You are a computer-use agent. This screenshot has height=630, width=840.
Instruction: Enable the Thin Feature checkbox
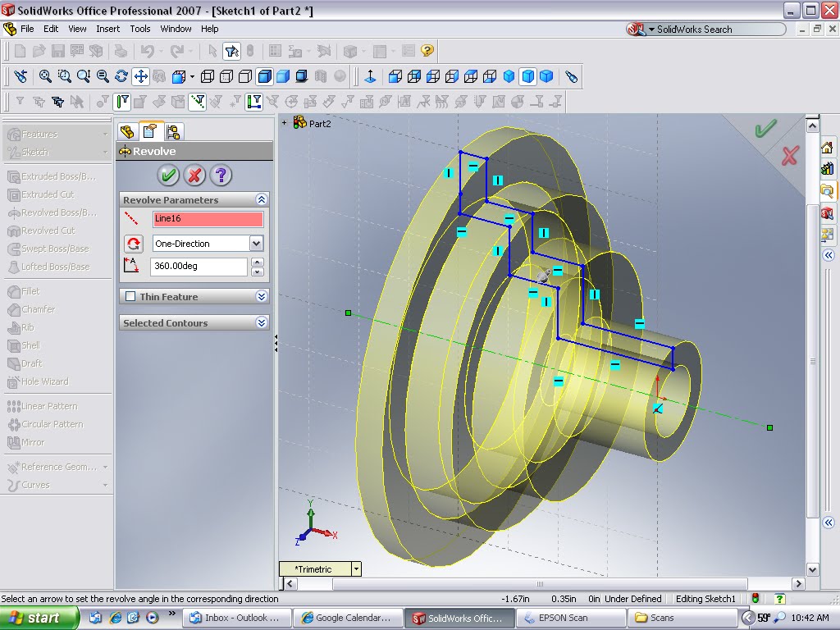point(130,296)
